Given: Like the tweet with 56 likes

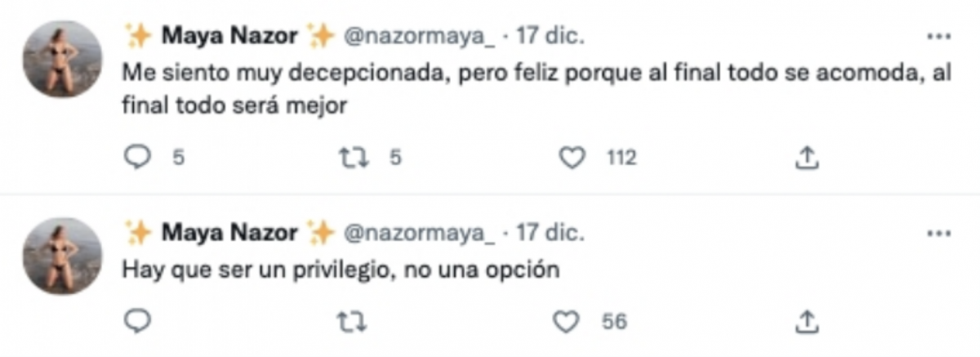Looking at the screenshot, I should point(565,321).
